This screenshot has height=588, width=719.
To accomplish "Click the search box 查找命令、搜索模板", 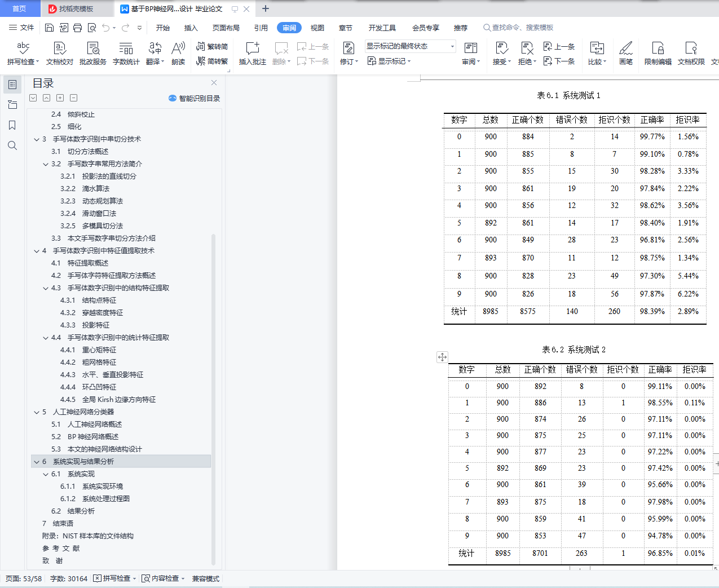I will pos(518,28).
